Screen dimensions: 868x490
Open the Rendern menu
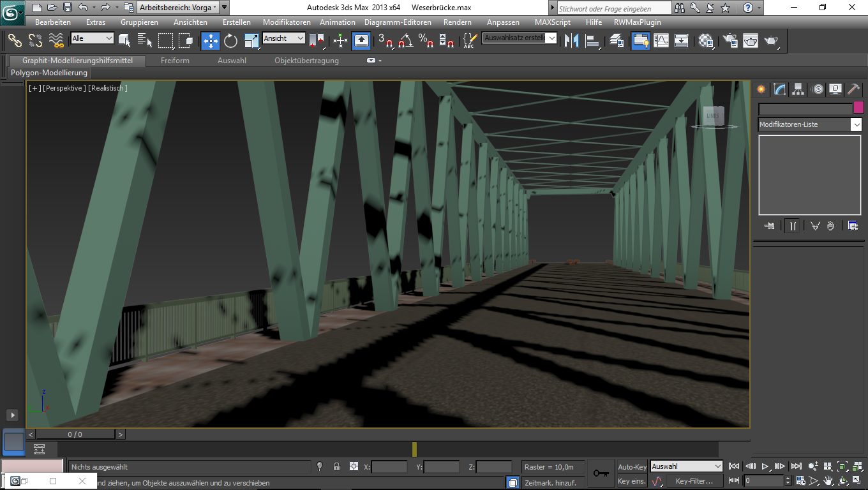click(457, 22)
